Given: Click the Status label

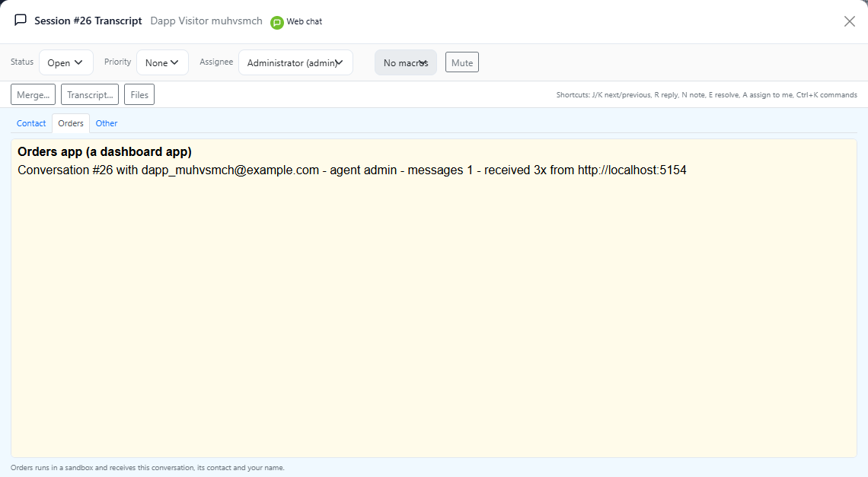Looking at the screenshot, I should 22,62.
